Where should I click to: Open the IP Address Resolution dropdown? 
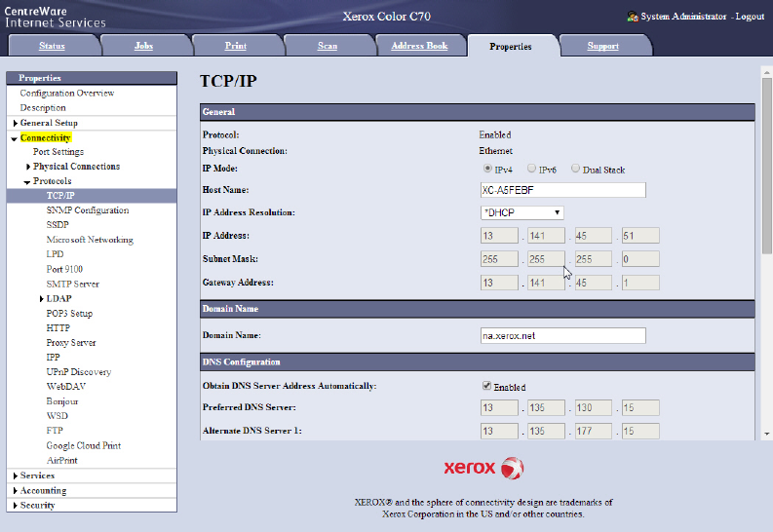point(522,212)
